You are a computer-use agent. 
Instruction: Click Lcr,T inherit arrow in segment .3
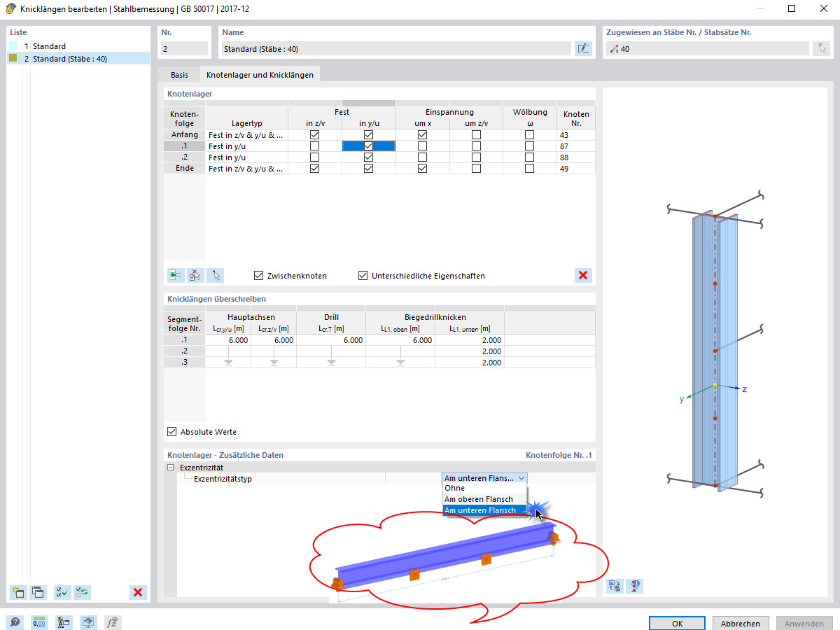[x=331, y=363]
